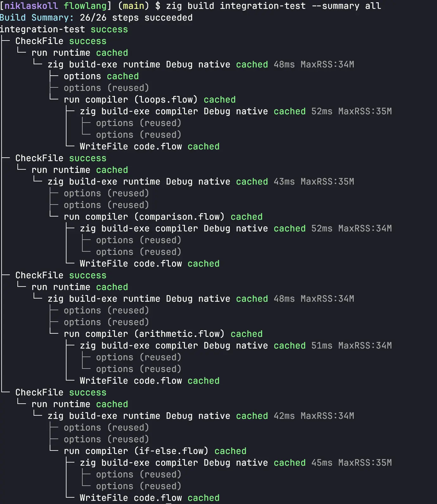
Task: Click the --summary flag in the command
Action: [x=335, y=6]
